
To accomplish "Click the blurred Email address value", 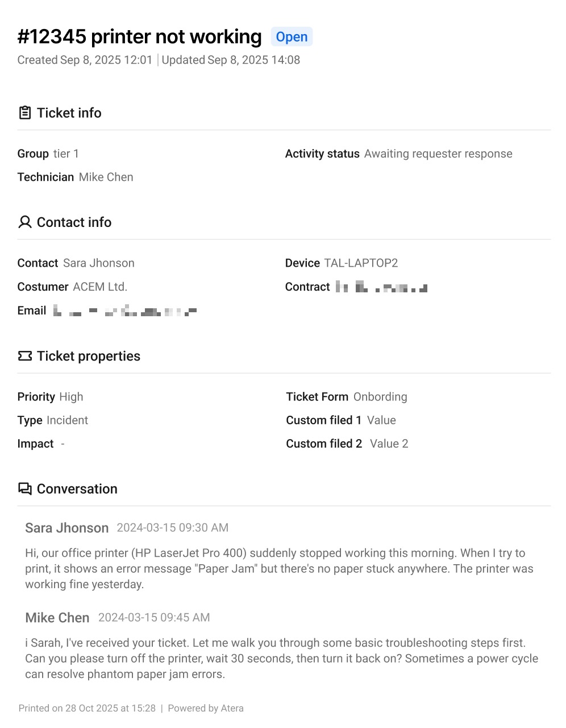I will [125, 311].
